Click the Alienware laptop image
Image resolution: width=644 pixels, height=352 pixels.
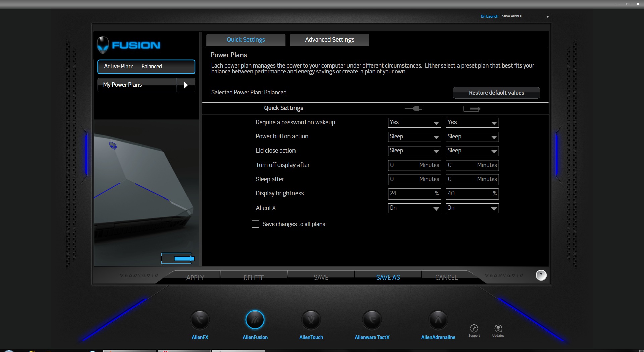pyautogui.click(x=144, y=188)
